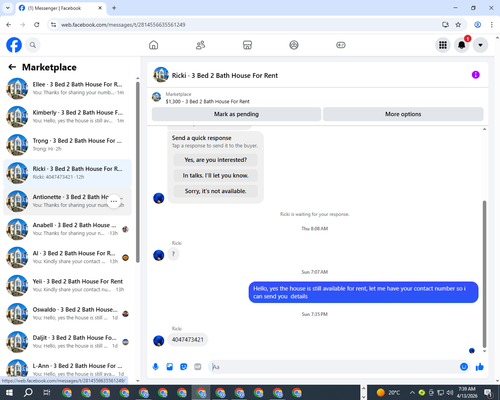The width and height of the screenshot is (500, 400).
Task: Open Al conversation
Action: coord(67,257)
